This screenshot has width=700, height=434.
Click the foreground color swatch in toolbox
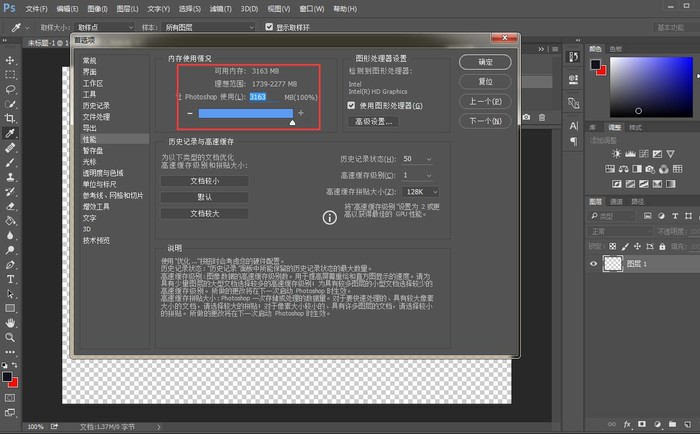click(7, 376)
